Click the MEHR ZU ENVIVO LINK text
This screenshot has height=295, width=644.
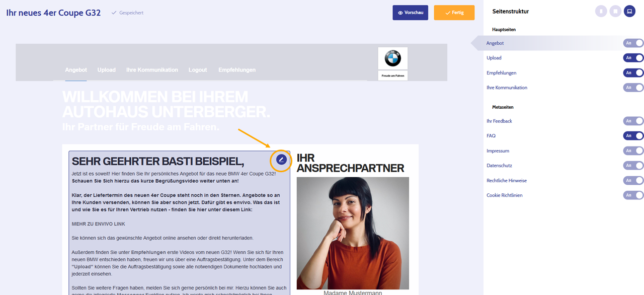coord(99,224)
